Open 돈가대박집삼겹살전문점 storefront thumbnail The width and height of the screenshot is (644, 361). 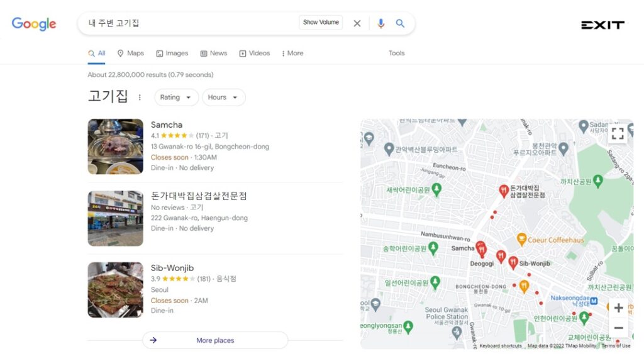(116, 218)
